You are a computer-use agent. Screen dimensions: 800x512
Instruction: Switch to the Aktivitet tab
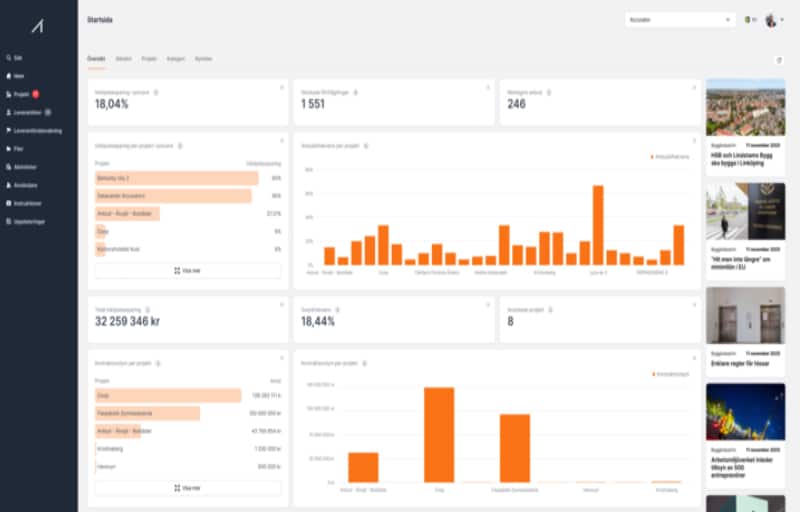124,59
